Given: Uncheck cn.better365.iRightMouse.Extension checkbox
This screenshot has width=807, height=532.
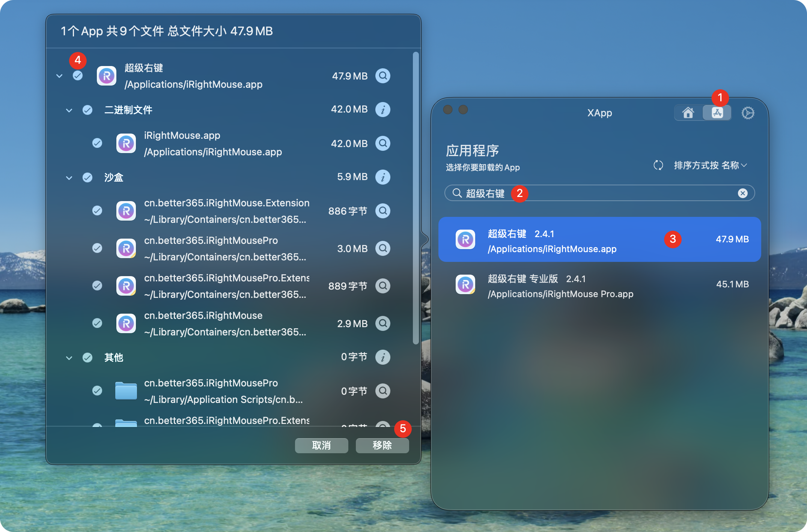Looking at the screenshot, I should pyautogui.click(x=97, y=211).
